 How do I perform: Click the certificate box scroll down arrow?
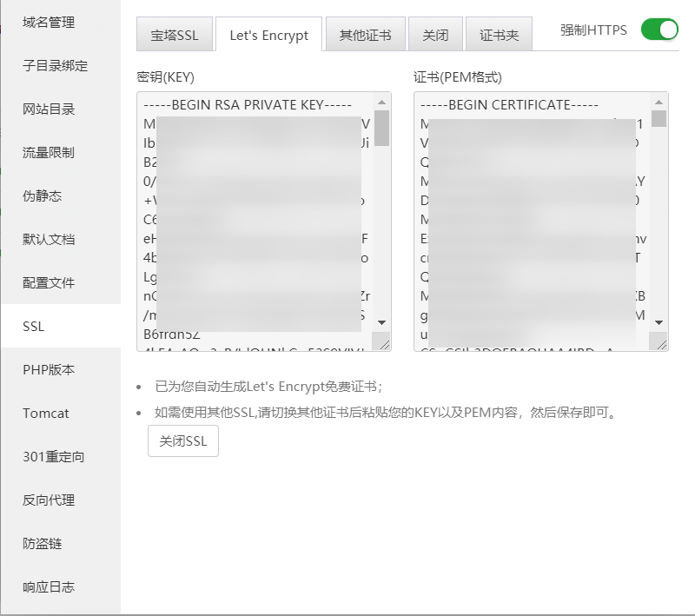pos(659,322)
